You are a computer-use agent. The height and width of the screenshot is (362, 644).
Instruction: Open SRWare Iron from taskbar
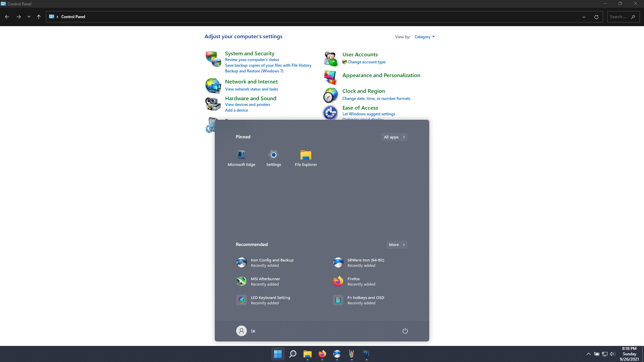point(337,354)
